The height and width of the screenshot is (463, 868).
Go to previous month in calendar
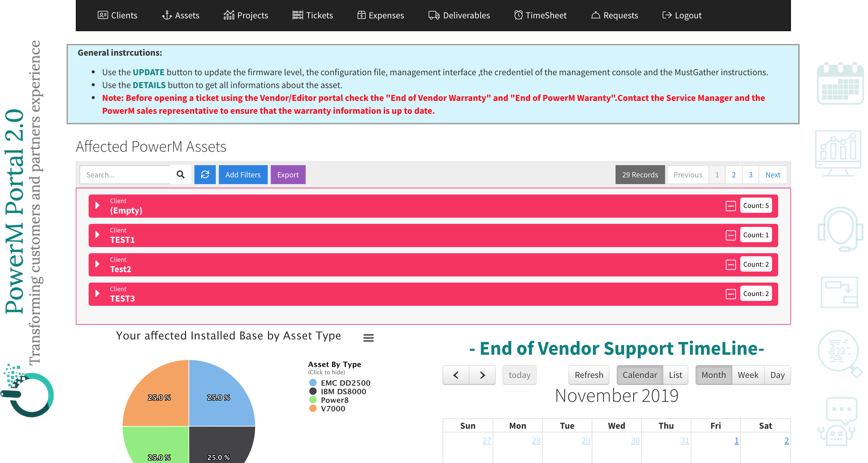(456, 375)
